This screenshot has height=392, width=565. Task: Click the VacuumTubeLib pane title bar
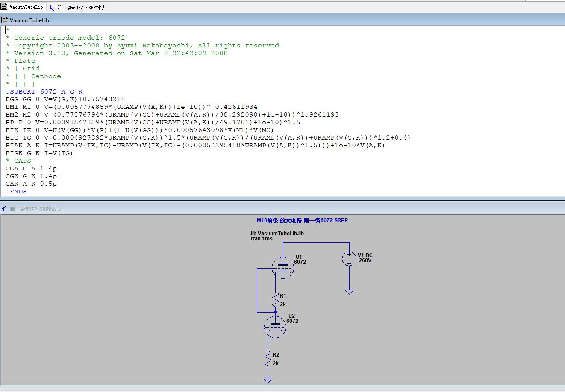click(282, 20)
